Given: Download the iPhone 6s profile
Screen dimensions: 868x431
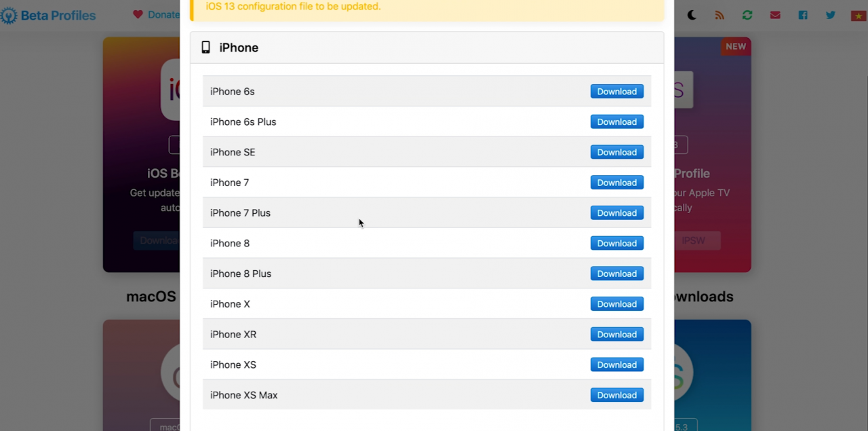Looking at the screenshot, I should point(617,92).
